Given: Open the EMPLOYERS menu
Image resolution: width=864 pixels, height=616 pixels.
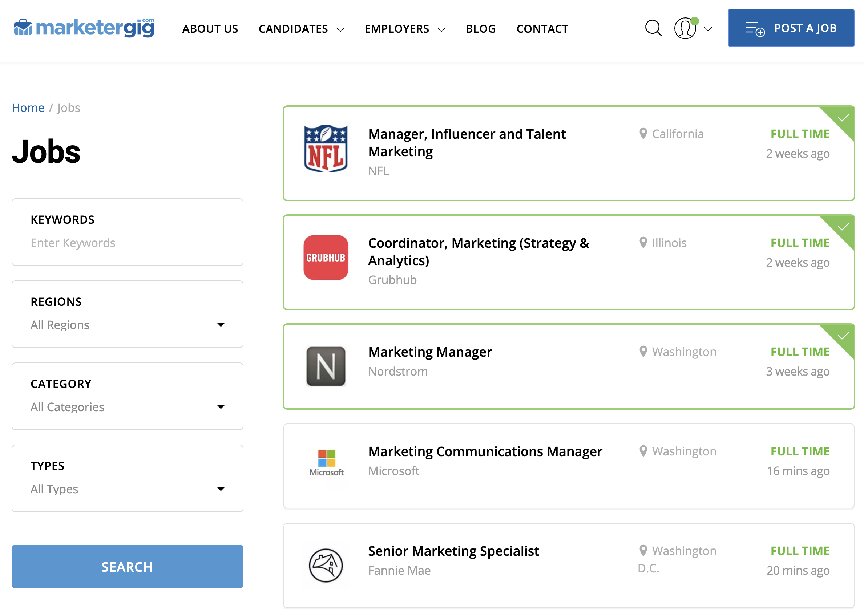Looking at the screenshot, I should (397, 28).
